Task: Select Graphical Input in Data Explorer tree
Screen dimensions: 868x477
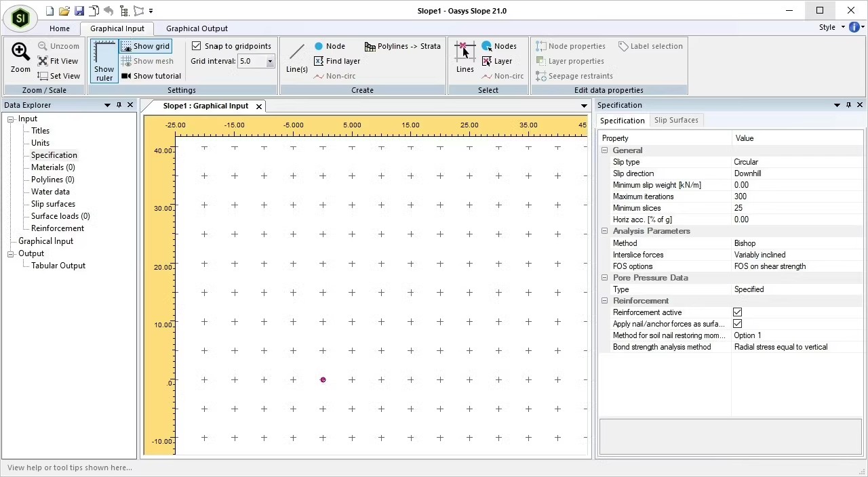Action: [45, 241]
